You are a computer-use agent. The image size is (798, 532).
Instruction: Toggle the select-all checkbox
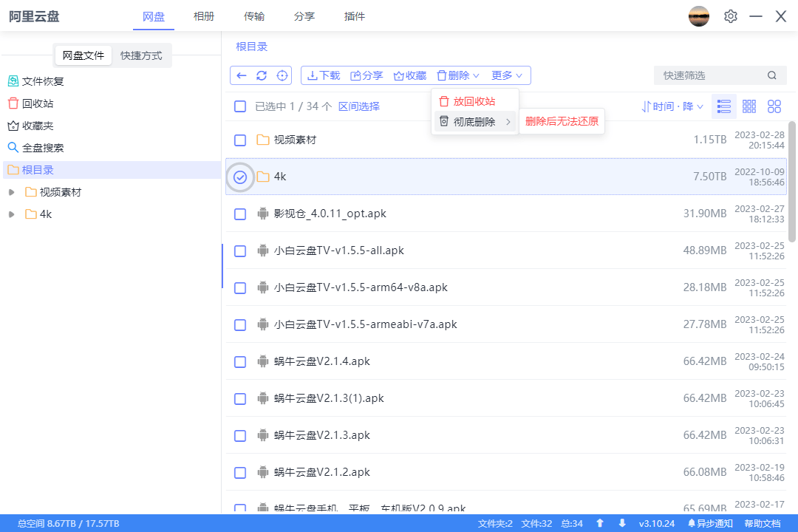(239, 106)
